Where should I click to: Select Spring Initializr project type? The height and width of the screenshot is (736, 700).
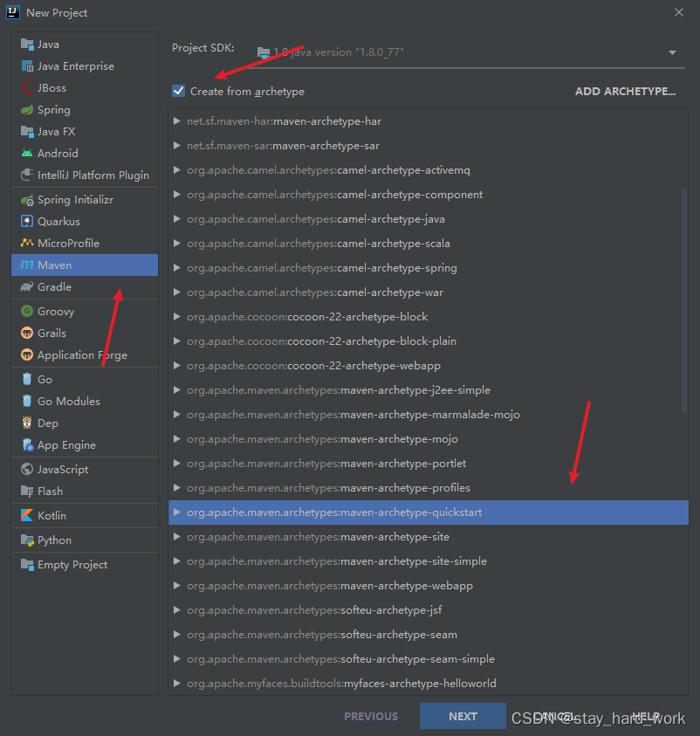[85, 200]
